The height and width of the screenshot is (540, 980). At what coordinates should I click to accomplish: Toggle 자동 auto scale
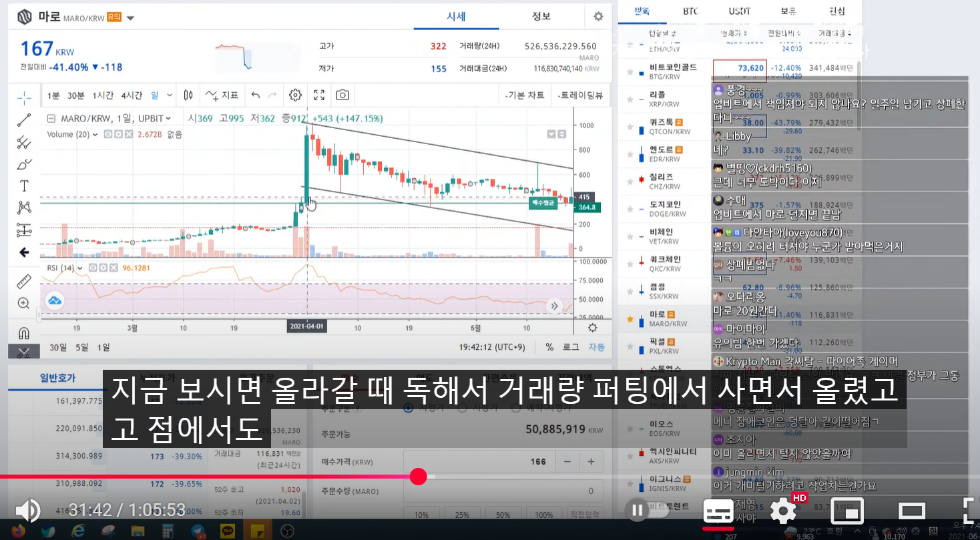click(x=596, y=347)
